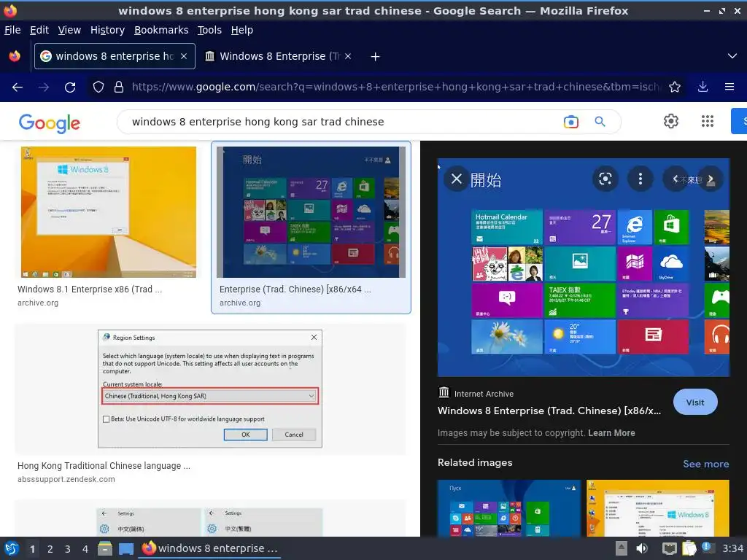Click the show desktop taskbar icon

tap(126, 548)
